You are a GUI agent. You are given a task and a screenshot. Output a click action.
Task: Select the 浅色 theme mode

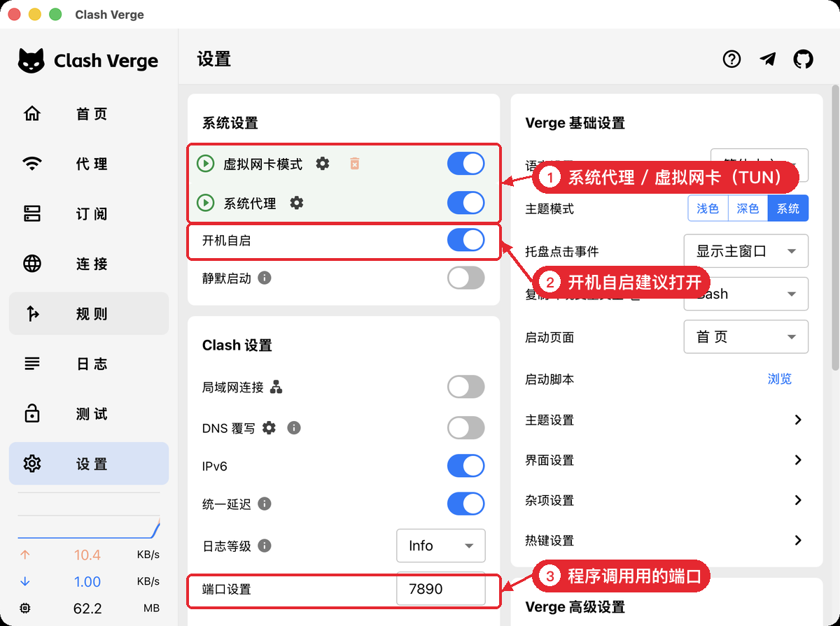(708, 208)
